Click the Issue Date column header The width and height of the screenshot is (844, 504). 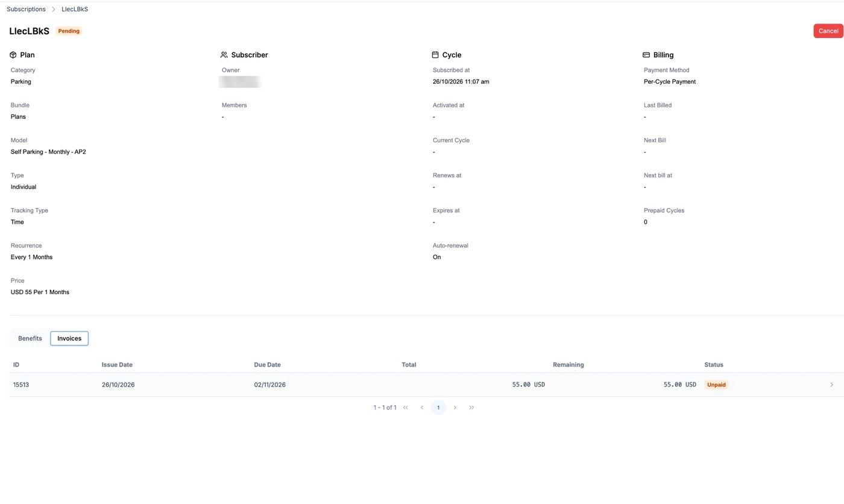pos(117,365)
